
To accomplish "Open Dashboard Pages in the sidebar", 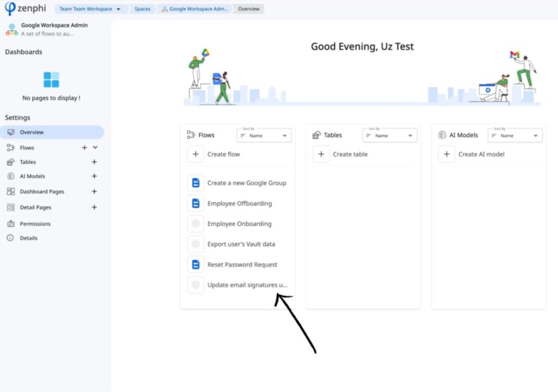I will tap(42, 191).
